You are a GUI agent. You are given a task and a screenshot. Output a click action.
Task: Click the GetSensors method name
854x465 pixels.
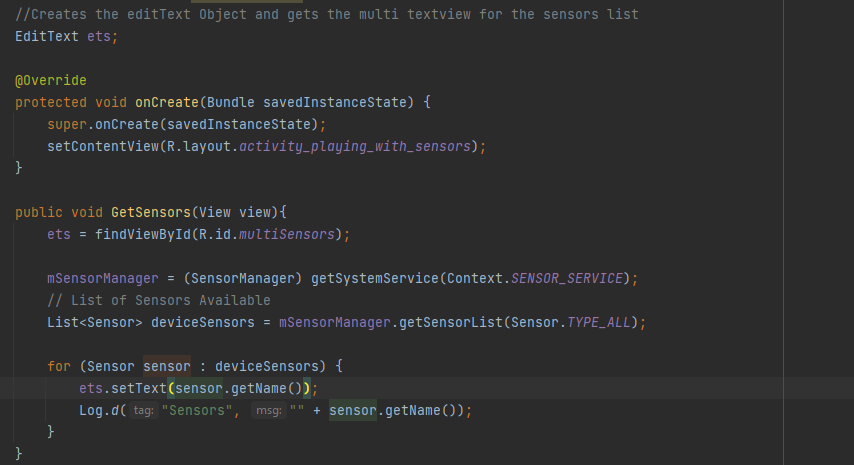coord(151,212)
